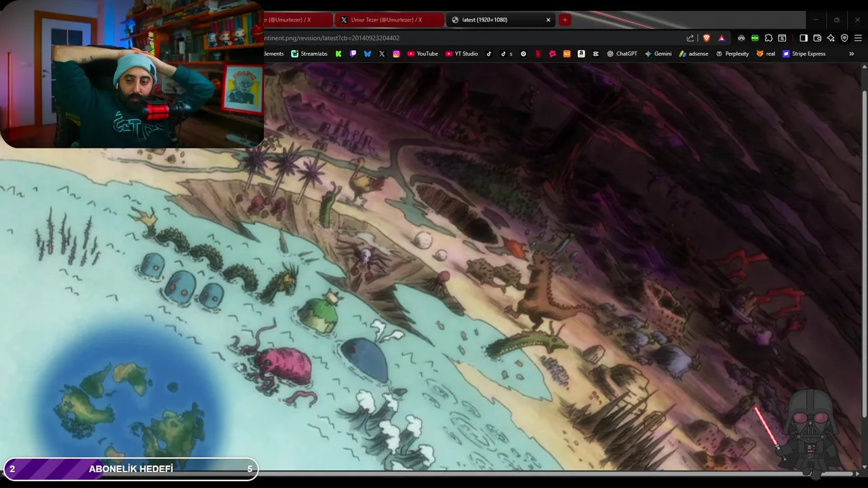Expand the hidden bookmarks overflow chevron

tap(852, 54)
